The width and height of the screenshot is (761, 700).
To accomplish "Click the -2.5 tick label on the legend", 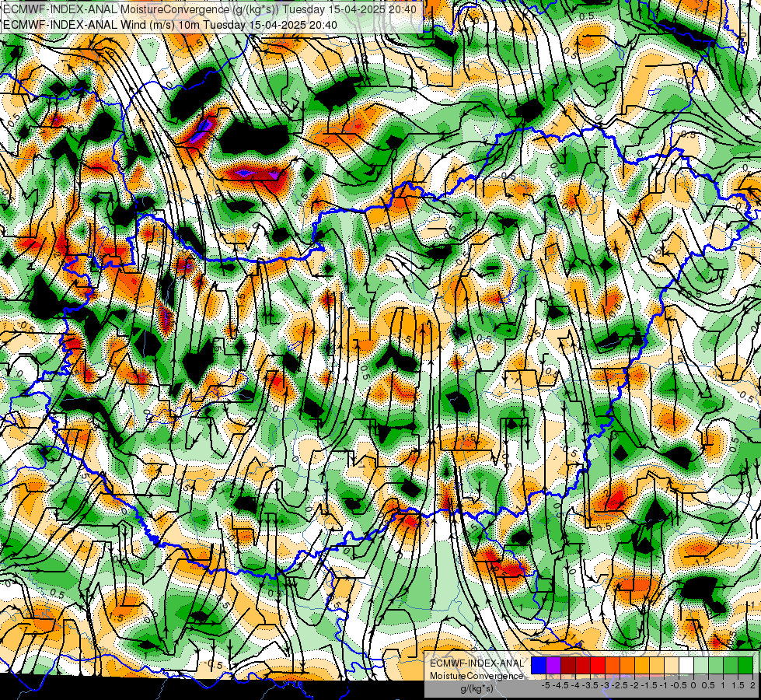I will click(x=620, y=685).
